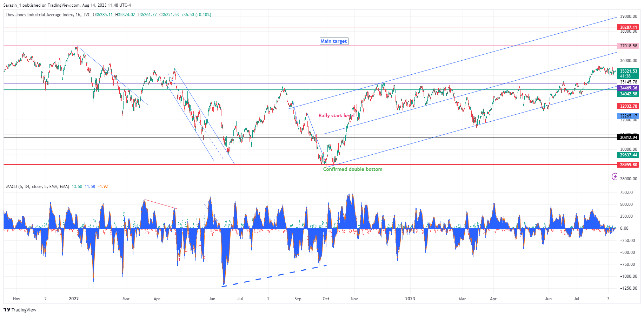Screen dimensions: 644x316
Task: Click the 39000.00 price axis tick
Action: tap(629, 16)
